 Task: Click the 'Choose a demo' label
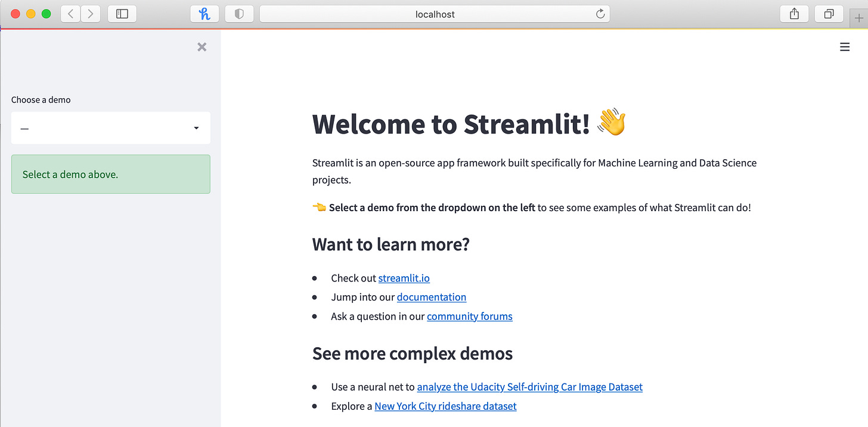(41, 100)
